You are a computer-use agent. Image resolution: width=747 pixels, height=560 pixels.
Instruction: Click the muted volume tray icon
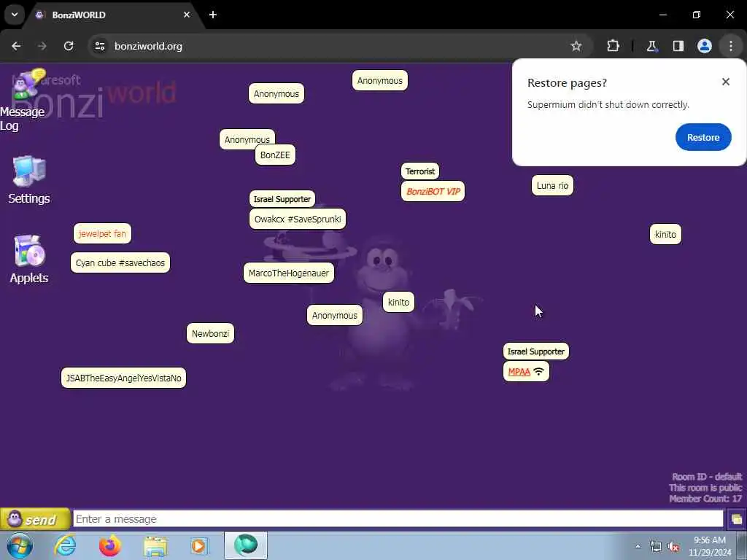tap(673, 547)
